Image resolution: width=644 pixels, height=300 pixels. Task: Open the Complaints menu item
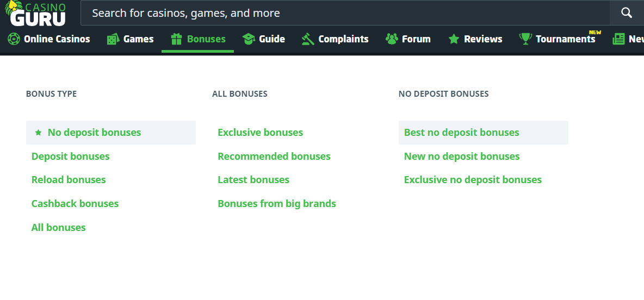coord(343,39)
